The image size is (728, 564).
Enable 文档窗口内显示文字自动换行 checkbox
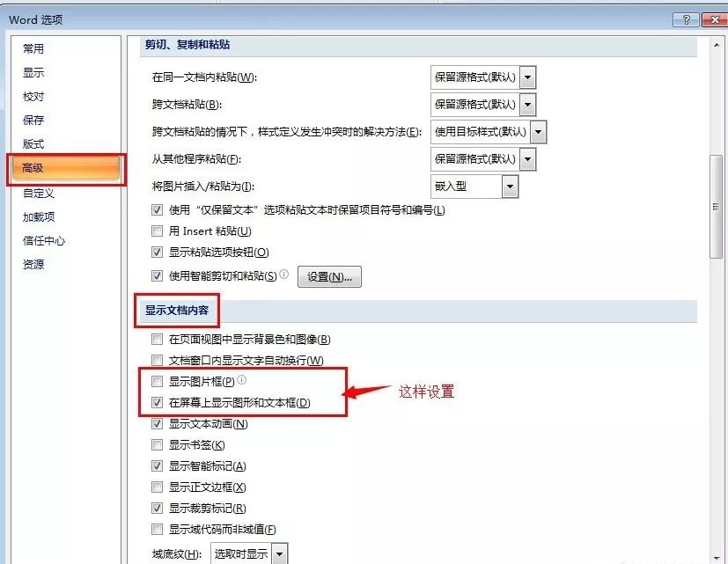pos(157,360)
